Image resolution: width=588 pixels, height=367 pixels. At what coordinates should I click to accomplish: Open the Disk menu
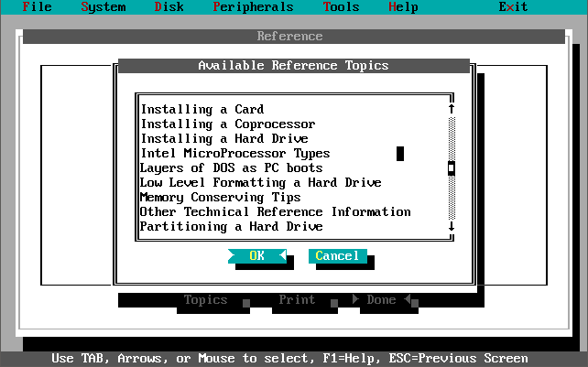(169, 6)
